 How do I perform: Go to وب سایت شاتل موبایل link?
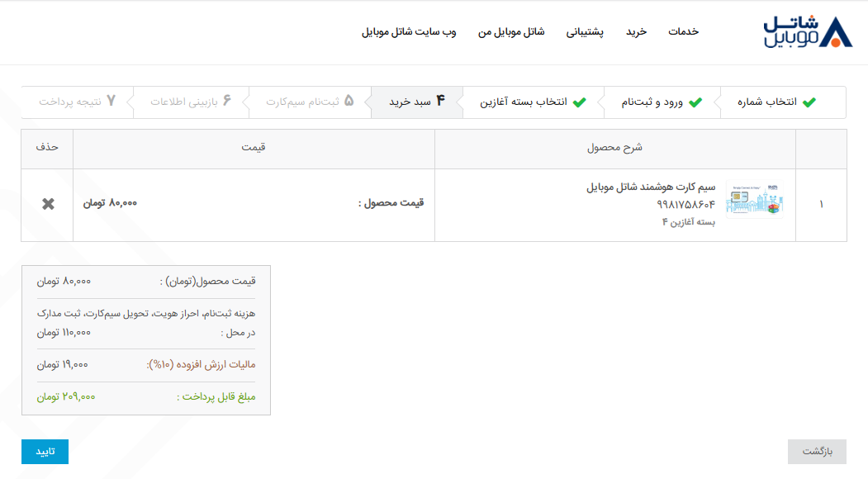(x=409, y=31)
